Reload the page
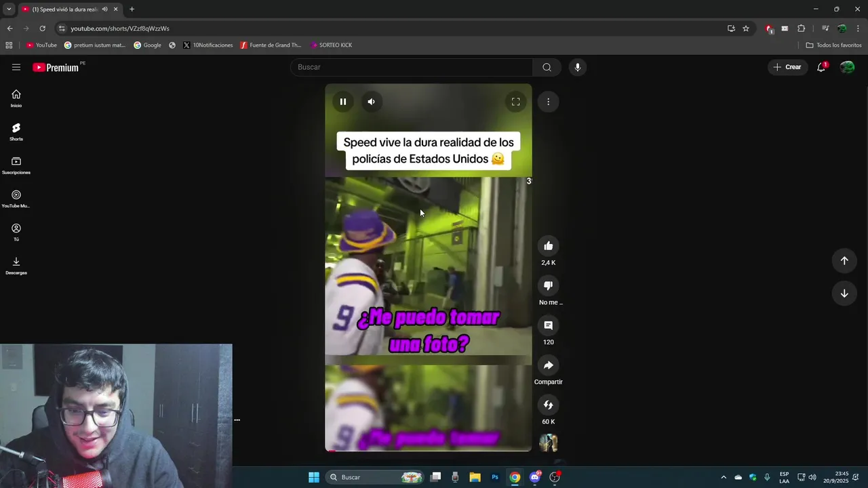The height and width of the screenshot is (488, 868). (42, 28)
